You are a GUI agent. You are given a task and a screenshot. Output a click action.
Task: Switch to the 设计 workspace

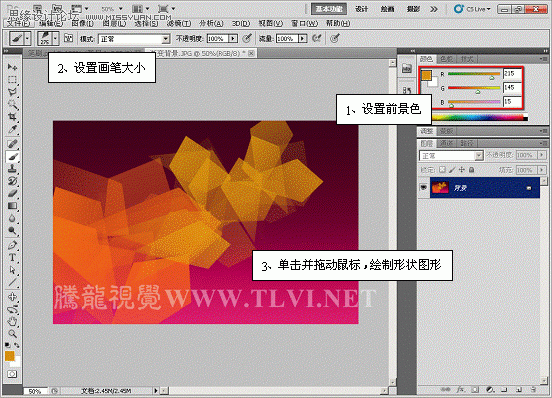point(361,9)
